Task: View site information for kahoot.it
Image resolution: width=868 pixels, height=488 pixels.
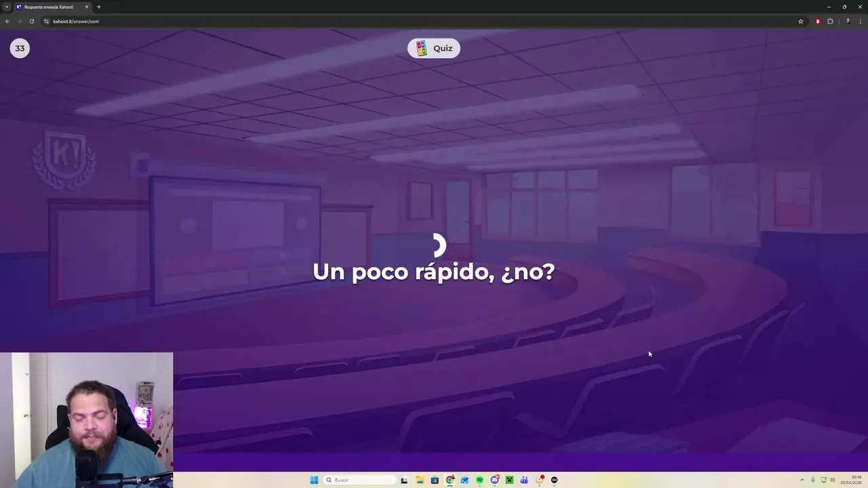Action: (x=46, y=21)
